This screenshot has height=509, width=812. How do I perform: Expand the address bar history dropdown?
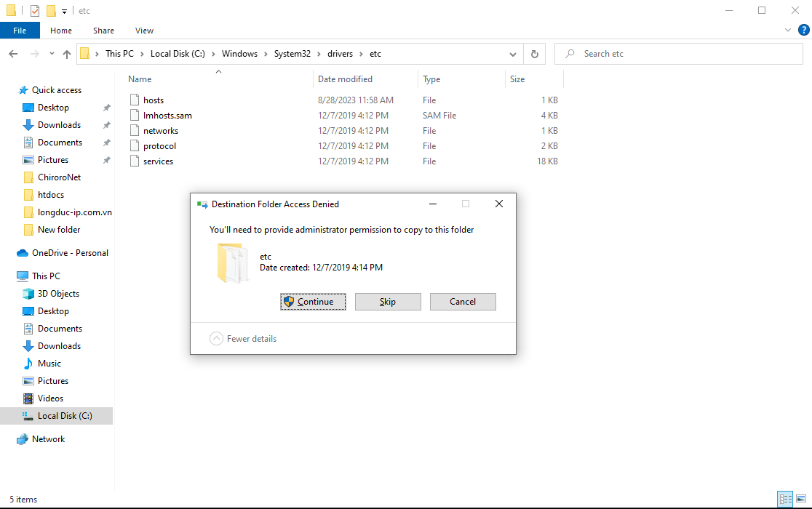pos(512,54)
